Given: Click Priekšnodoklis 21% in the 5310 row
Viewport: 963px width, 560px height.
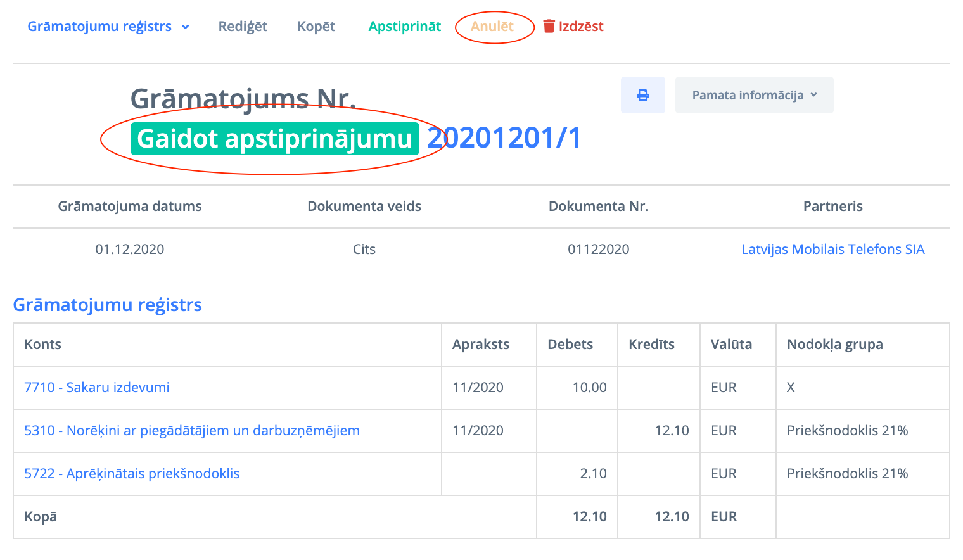Looking at the screenshot, I should 848,430.
